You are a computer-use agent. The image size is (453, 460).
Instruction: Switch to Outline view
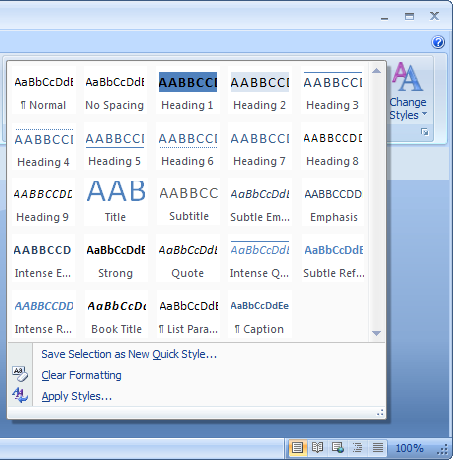pyautogui.click(x=358, y=448)
